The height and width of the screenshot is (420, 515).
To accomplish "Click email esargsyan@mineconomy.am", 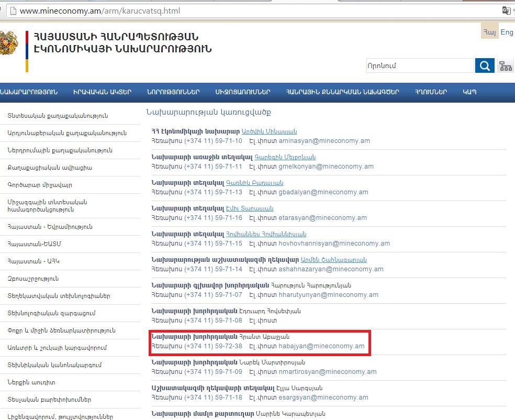I will [323, 397].
